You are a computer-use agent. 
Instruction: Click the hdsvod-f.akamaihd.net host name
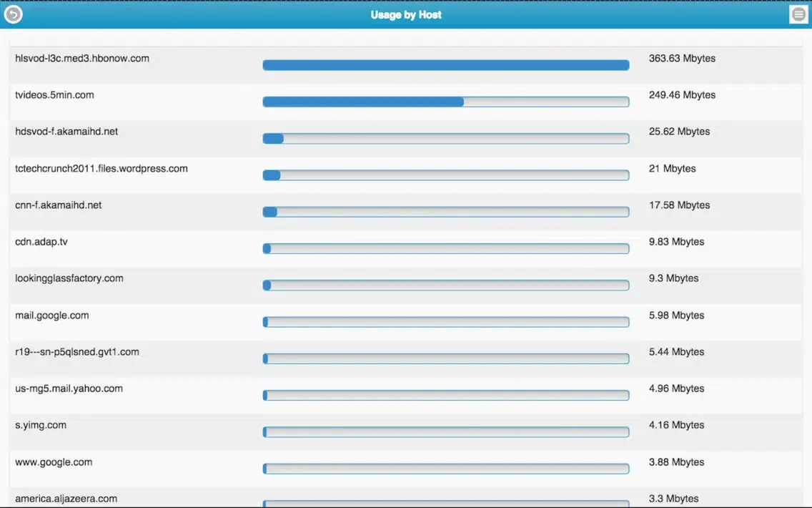coord(66,132)
